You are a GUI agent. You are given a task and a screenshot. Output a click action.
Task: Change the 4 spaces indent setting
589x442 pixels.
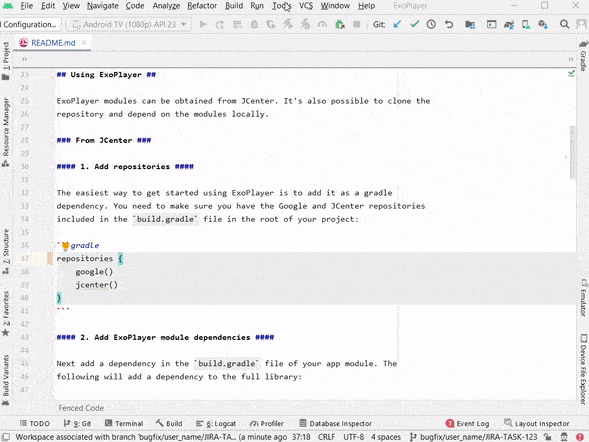pos(386,437)
